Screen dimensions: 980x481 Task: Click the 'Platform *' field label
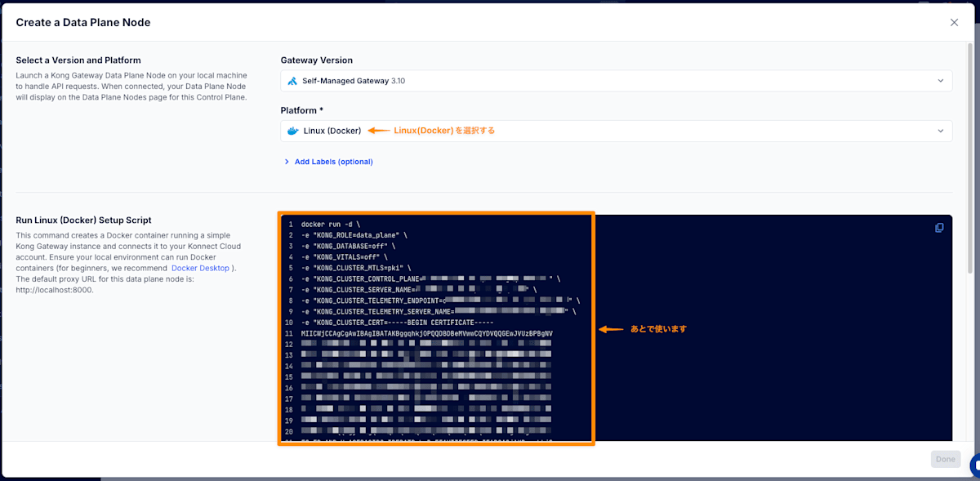(302, 110)
